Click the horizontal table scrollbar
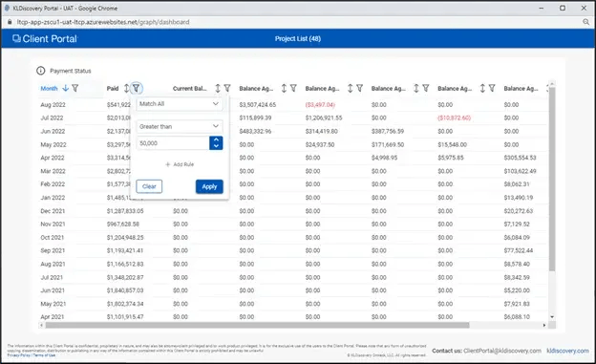The width and height of the screenshot is (596, 364). pyautogui.click(x=257, y=325)
